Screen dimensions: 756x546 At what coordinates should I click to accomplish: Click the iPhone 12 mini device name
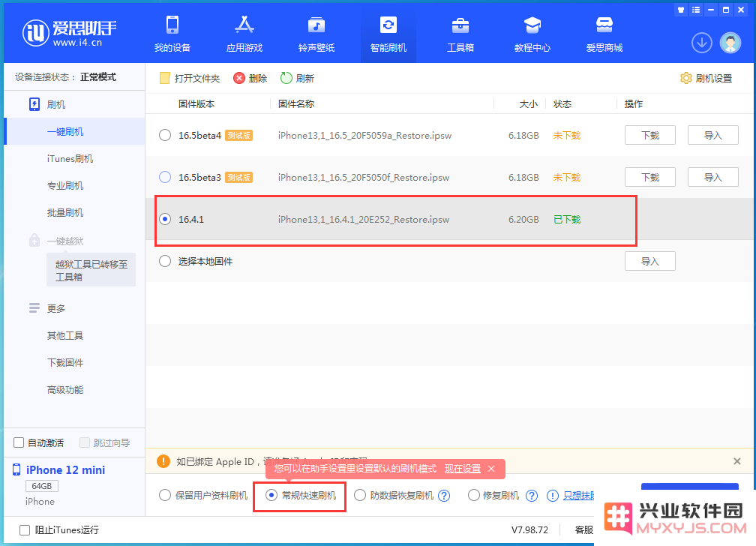click(65, 469)
